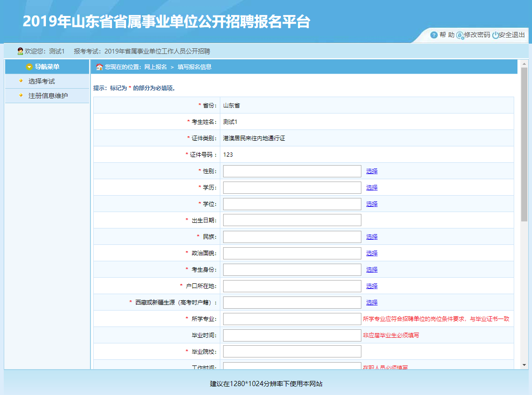Click the footer text 建议在1280*1024分辨率下使用本网站
This screenshot has height=395, width=532.
pyautogui.click(x=266, y=384)
